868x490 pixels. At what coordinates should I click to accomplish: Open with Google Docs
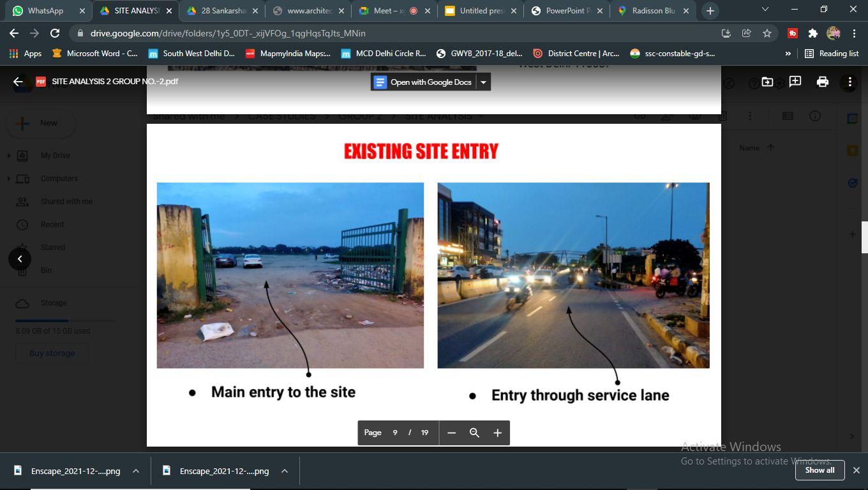tap(423, 82)
